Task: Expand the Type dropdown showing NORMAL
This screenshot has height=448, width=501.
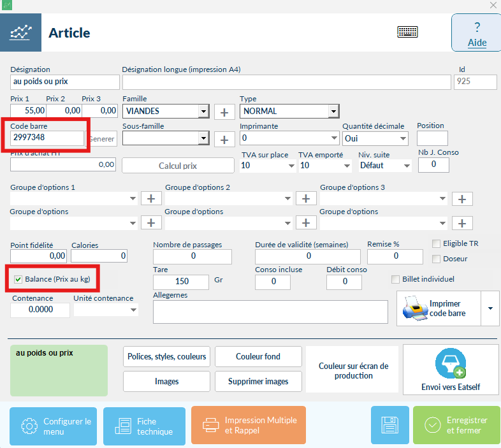Action: pyautogui.click(x=333, y=112)
